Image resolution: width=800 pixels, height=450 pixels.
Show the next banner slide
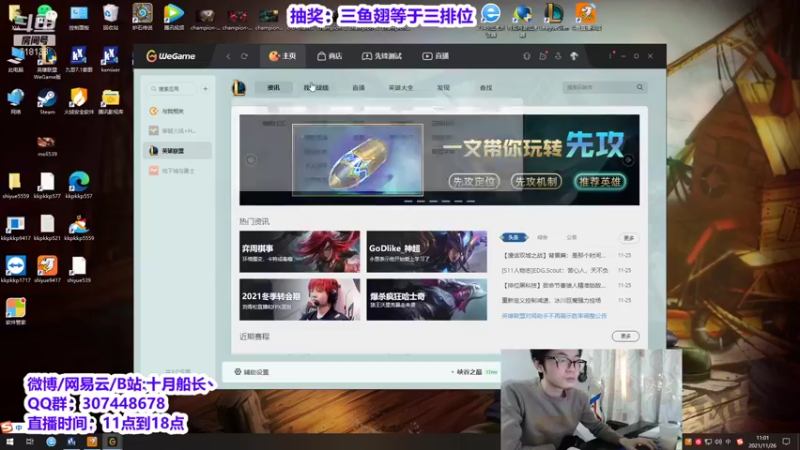(628, 160)
